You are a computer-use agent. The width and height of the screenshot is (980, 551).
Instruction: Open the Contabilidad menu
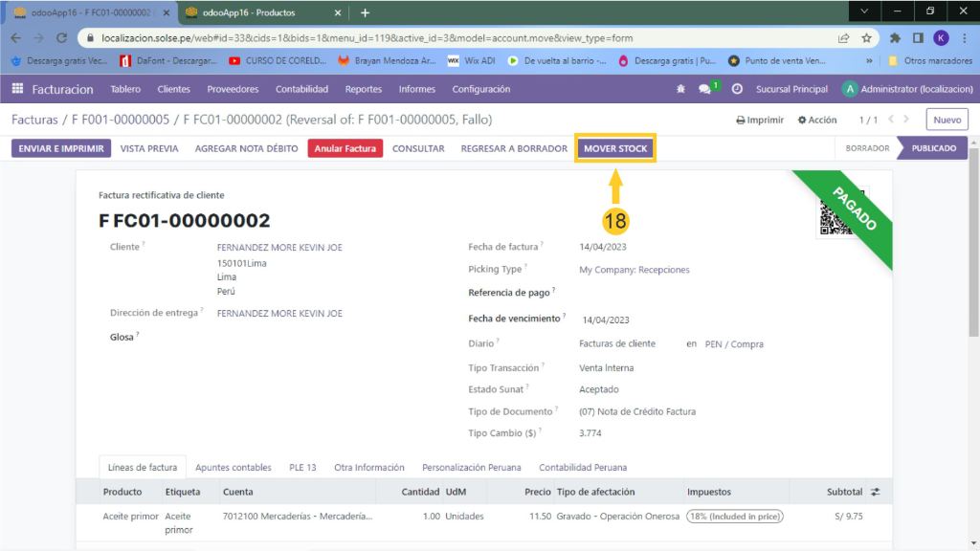(301, 89)
